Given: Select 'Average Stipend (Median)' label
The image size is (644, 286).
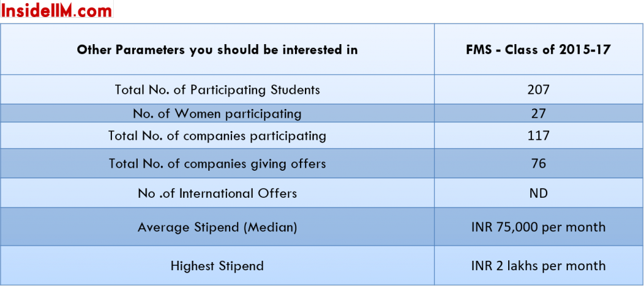Looking at the screenshot, I should pyautogui.click(x=217, y=227).
